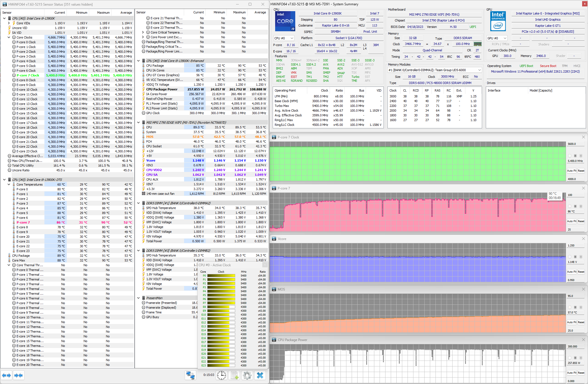Click the clock reset-timer icon
The image size is (588, 384).
[222, 375]
